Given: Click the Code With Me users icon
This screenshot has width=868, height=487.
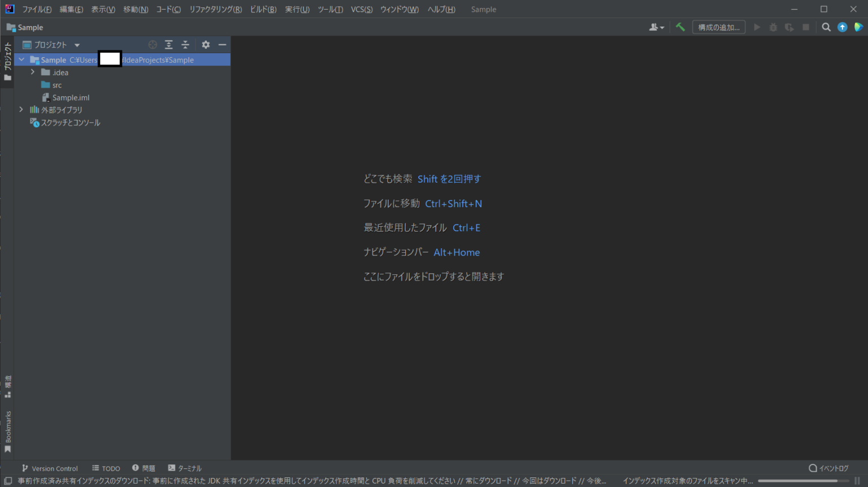Looking at the screenshot, I should (655, 27).
